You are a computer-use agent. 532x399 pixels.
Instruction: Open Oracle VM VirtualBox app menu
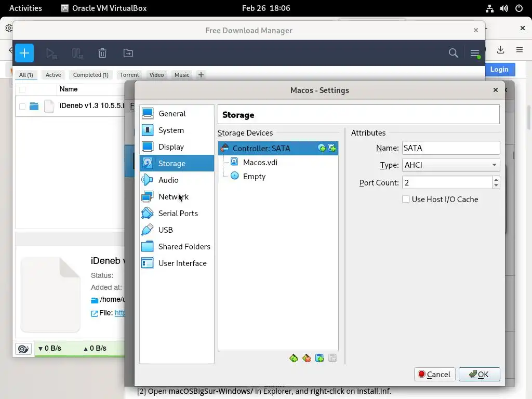tap(104, 8)
